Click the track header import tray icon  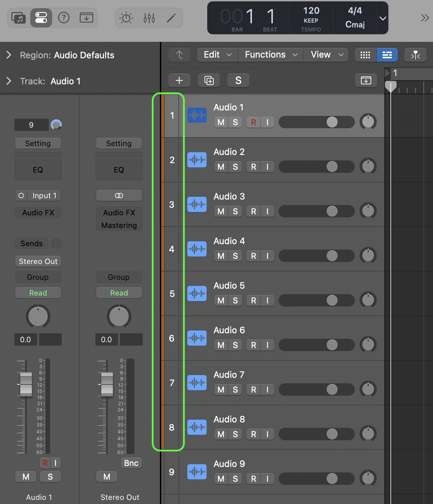point(366,81)
